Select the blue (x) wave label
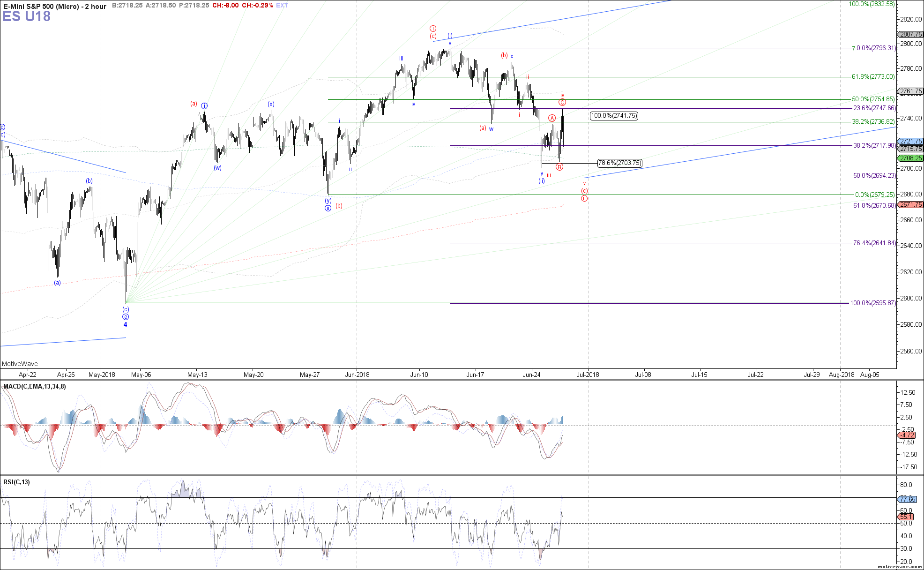The image size is (924, 570). pyautogui.click(x=271, y=104)
